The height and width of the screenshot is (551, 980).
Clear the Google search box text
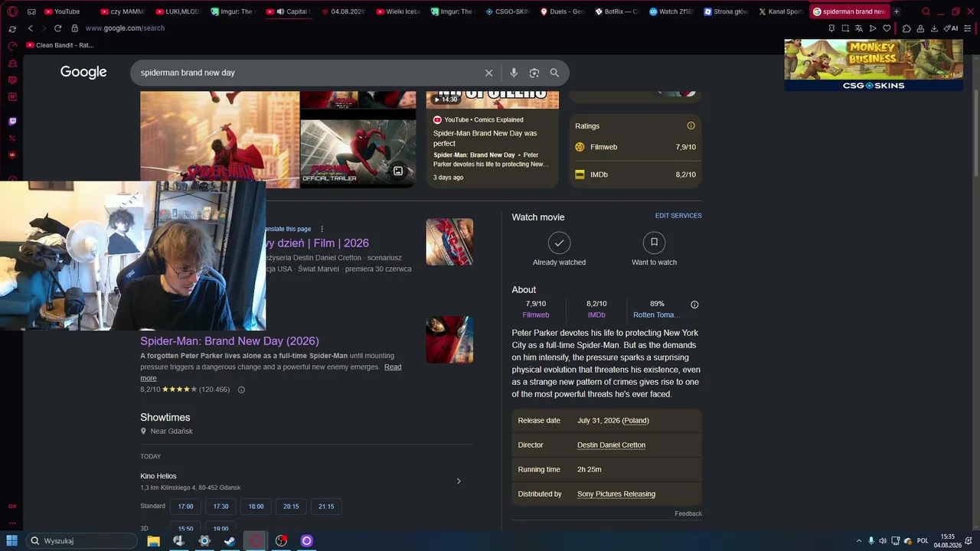click(488, 73)
